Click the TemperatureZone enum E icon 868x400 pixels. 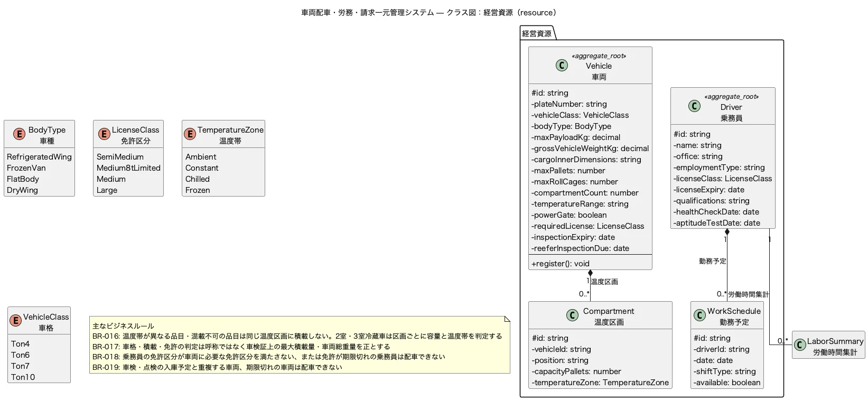190,134
